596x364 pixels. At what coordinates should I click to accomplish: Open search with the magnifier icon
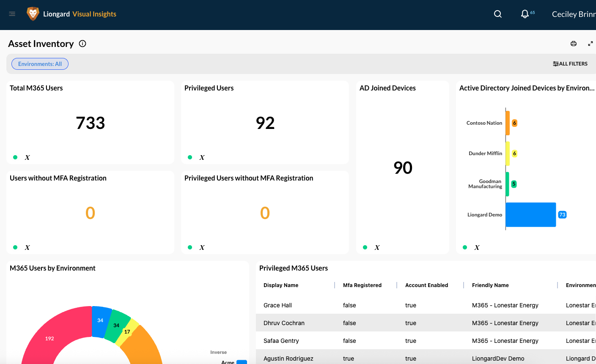[498, 14]
